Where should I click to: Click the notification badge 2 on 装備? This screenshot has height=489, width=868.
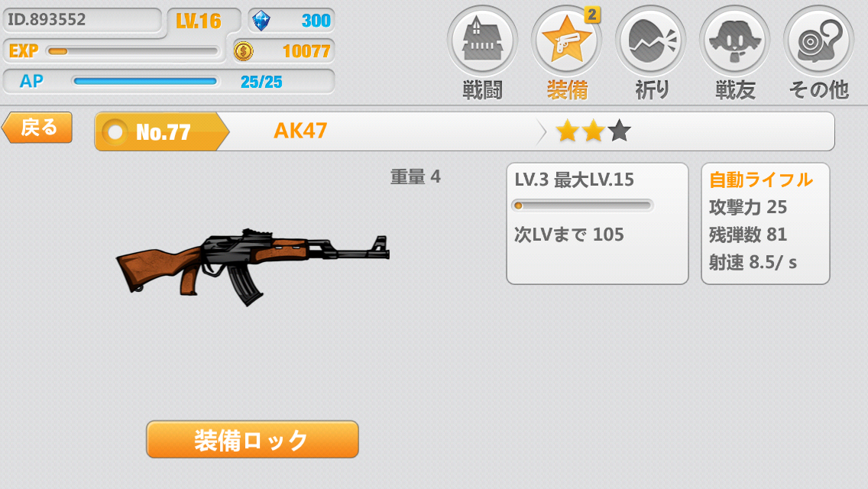click(591, 15)
